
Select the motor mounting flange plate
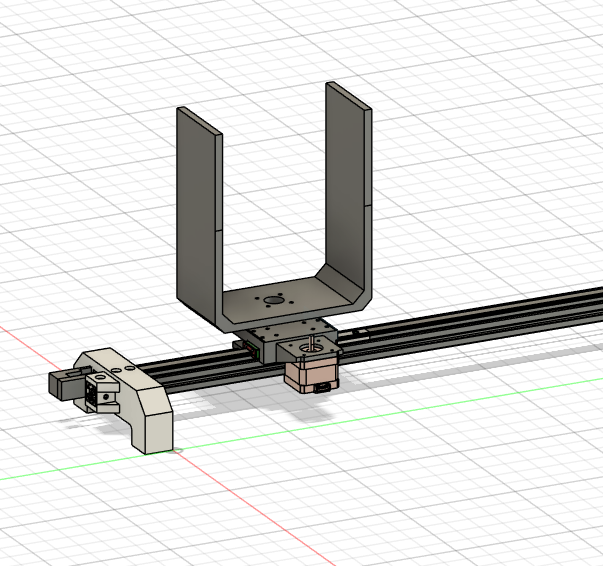pyautogui.click(x=310, y=349)
